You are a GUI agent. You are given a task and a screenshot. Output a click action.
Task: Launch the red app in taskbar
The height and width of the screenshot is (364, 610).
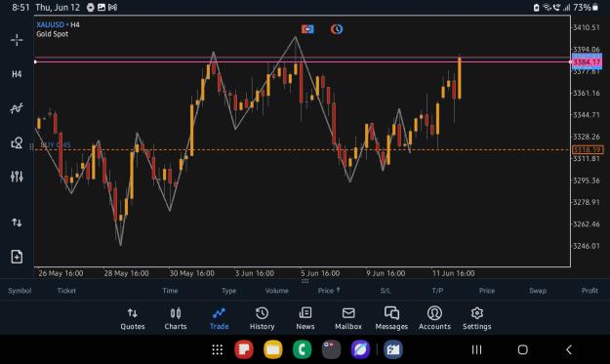click(x=244, y=349)
